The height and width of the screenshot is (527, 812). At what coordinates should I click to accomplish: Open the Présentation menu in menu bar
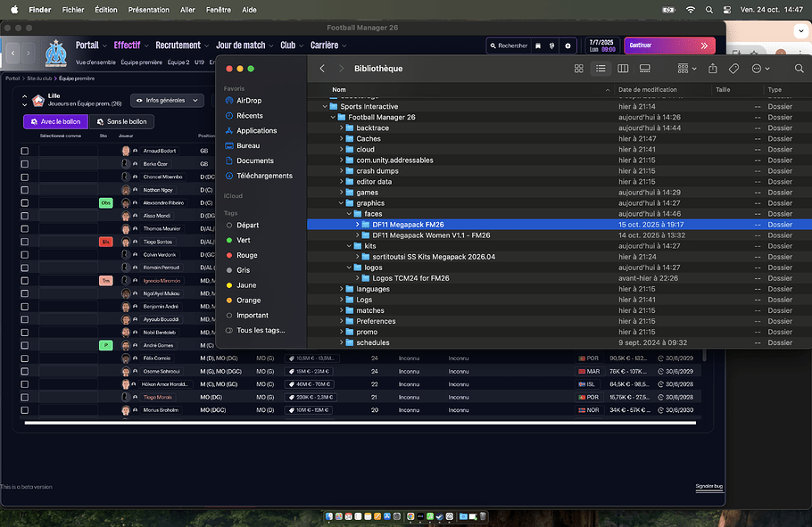coord(148,9)
